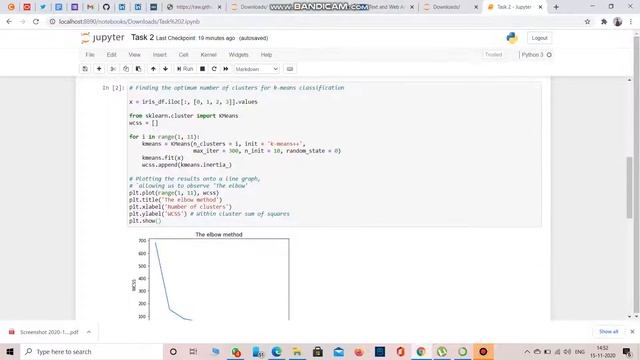This screenshot has height=360, width=640.
Task: Open the Cell menu
Action: [x=183, y=55]
